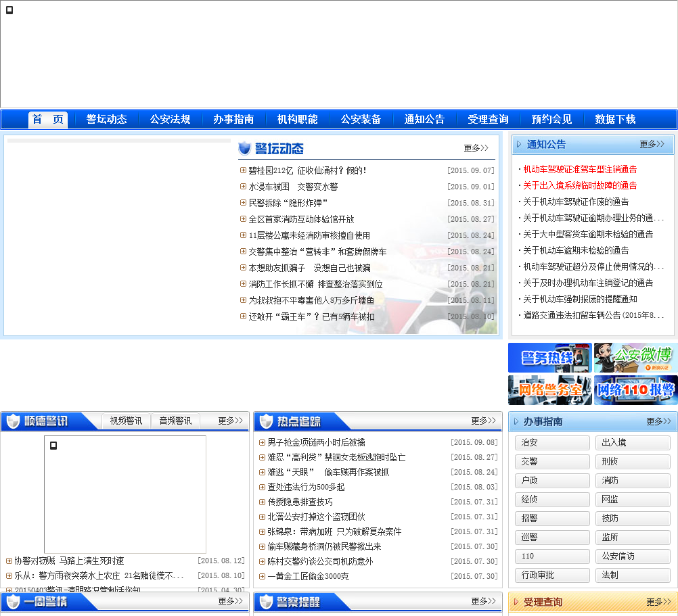The image size is (678, 616).
Task: Open notice 机动车驾驶证准驾车型注销通告
Action: (x=580, y=169)
